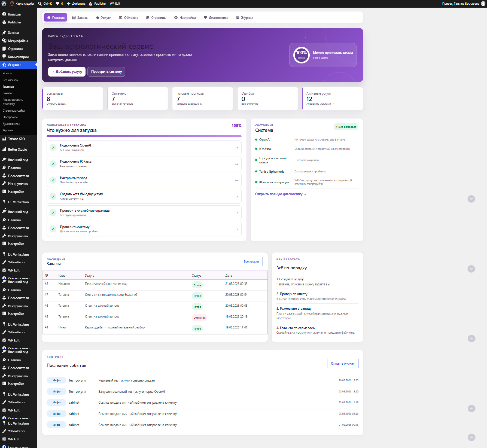
Task: Open Медиафайлы media icon
Action: [4, 41]
